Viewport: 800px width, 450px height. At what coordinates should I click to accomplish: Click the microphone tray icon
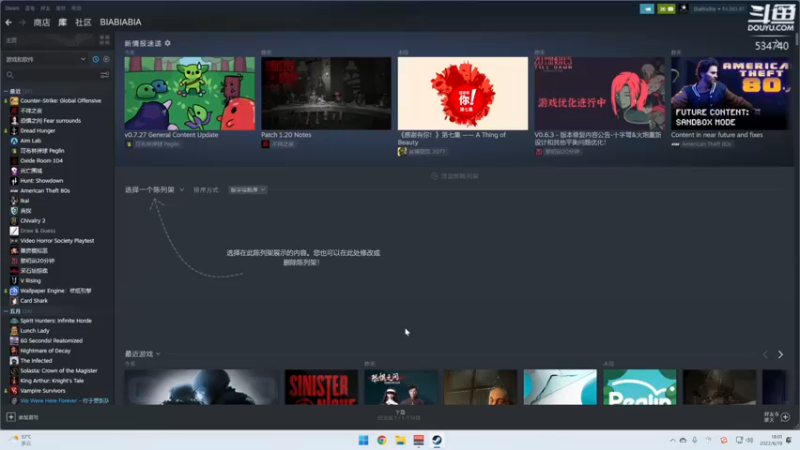[694, 440]
